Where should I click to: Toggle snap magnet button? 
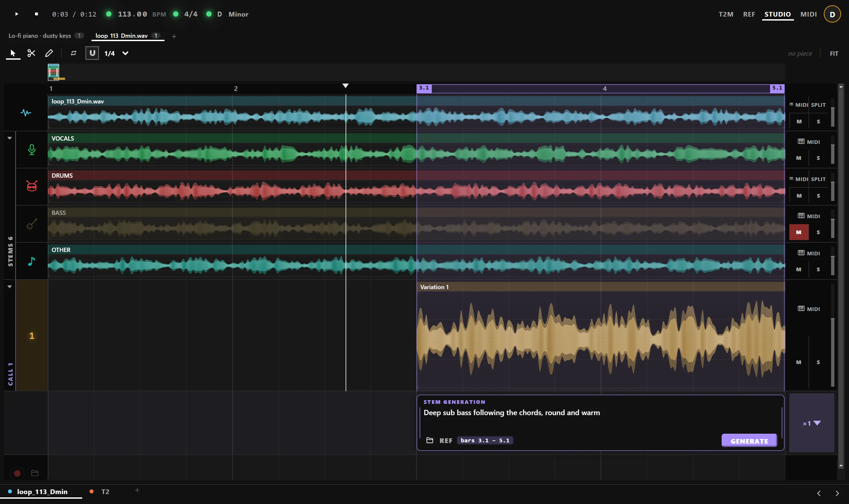pos(92,53)
